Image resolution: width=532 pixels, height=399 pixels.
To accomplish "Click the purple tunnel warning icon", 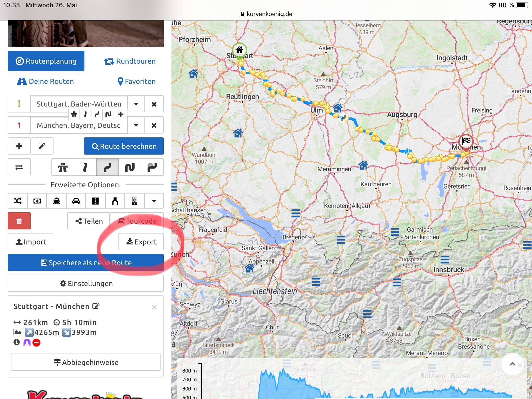I will click(x=27, y=343).
